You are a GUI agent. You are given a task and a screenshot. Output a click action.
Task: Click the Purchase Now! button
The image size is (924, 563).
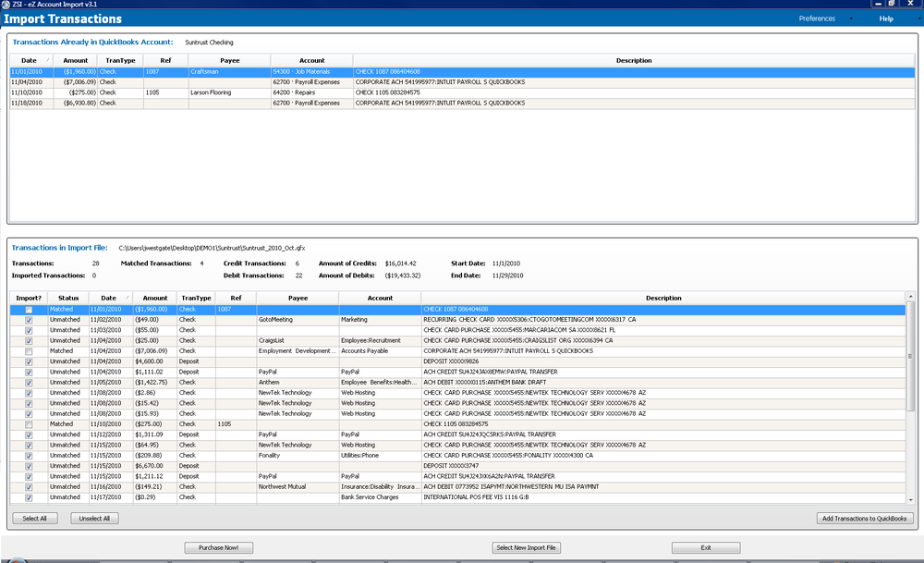[x=219, y=547]
